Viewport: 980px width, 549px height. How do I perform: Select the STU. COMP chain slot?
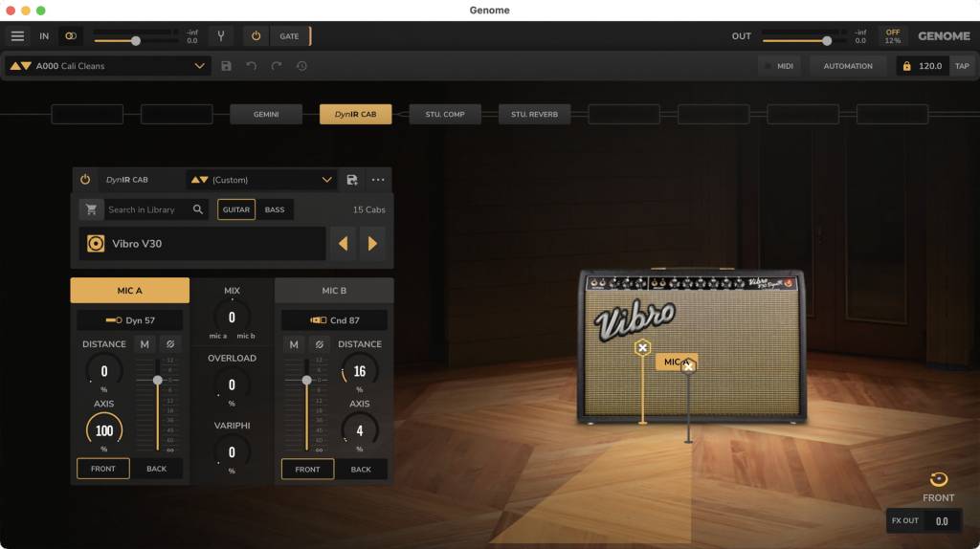445,115
